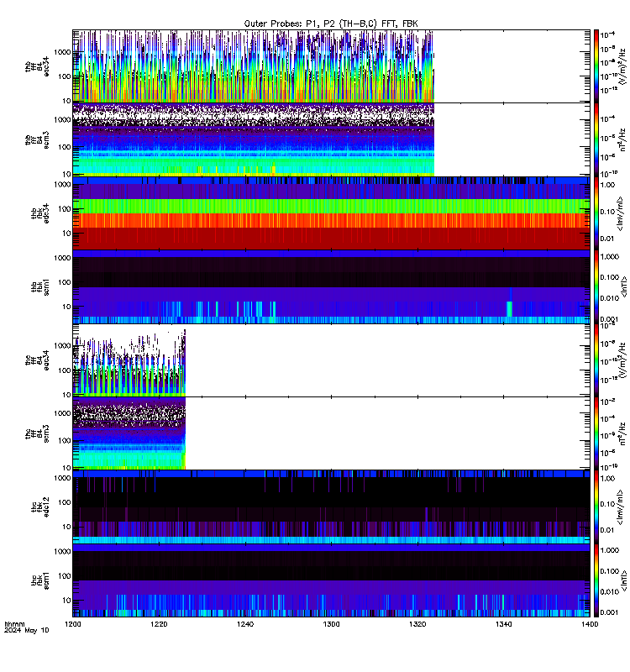630x672 pixels.
Task: Click the '(V/m)²/Hz' unit label of the thc eac34 color bar
Action: [623, 360]
